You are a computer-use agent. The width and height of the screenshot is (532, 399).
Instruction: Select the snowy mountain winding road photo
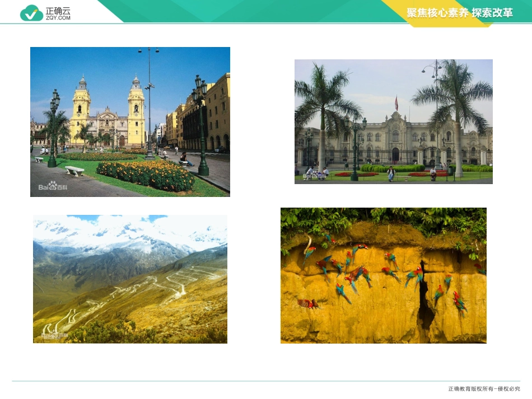tap(130, 279)
